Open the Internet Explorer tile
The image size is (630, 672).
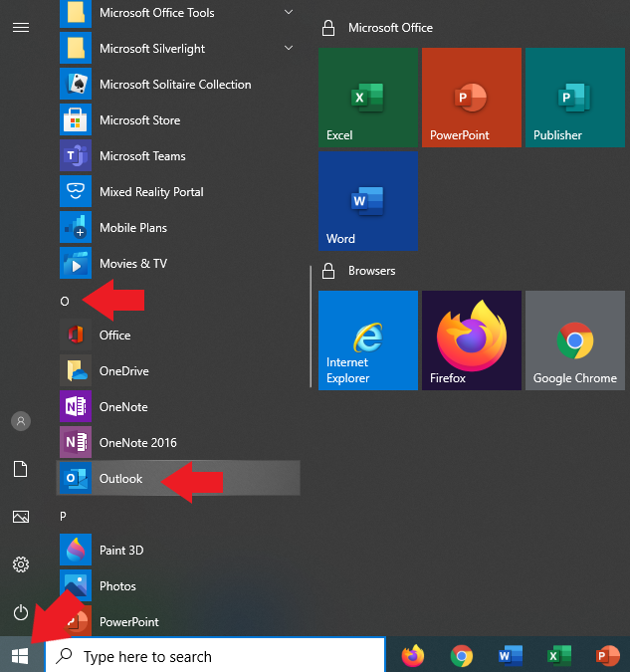[368, 340]
